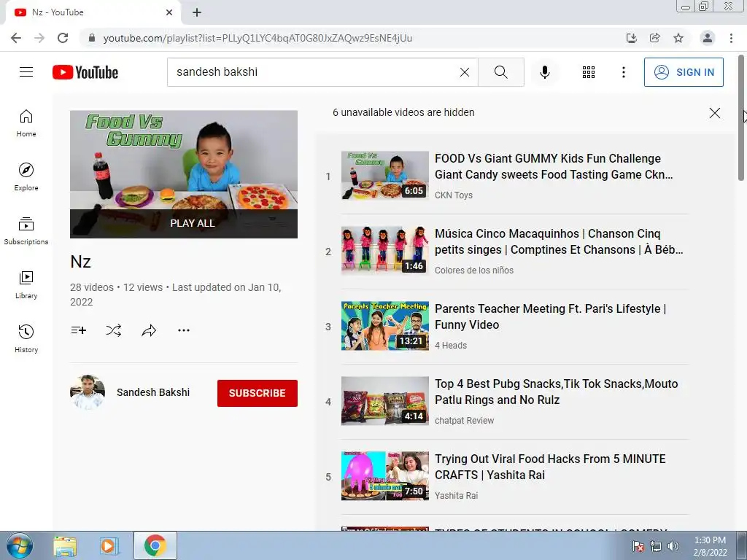Open the Chrome profile avatar
The width and height of the screenshot is (747, 560).
tap(708, 38)
